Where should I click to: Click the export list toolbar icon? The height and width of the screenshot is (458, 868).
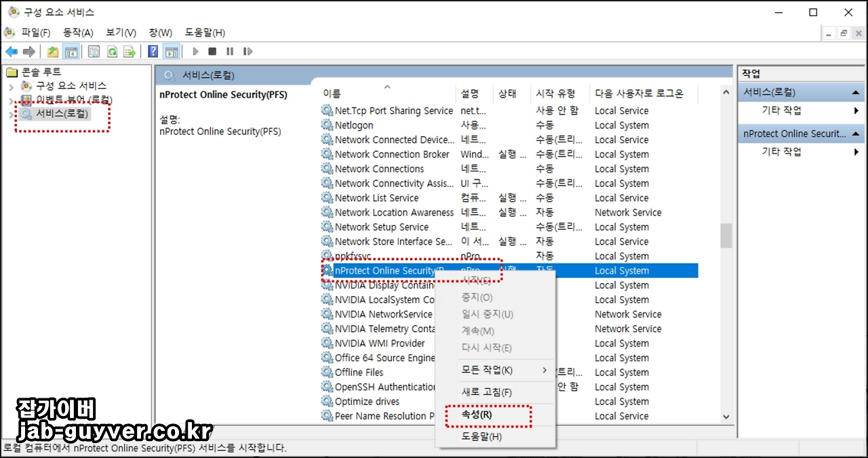[130, 51]
